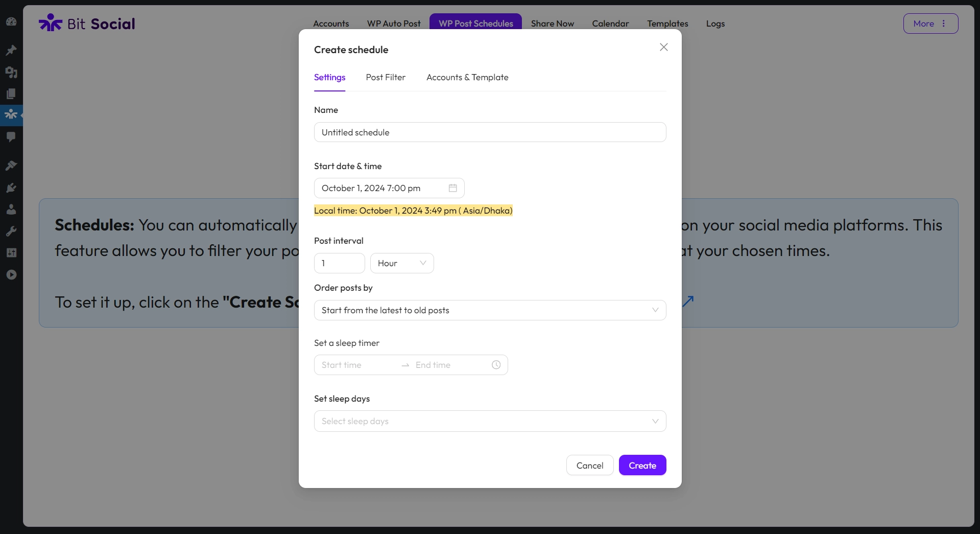Open the Posts pin icon in sidebar
980x534 pixels.
pyautogui.click(x=11, y=50)
